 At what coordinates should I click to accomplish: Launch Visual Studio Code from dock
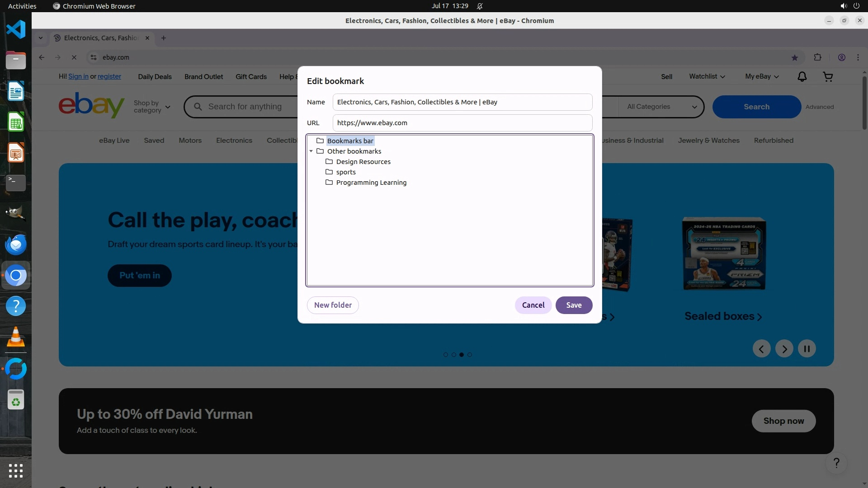point(16,30)
